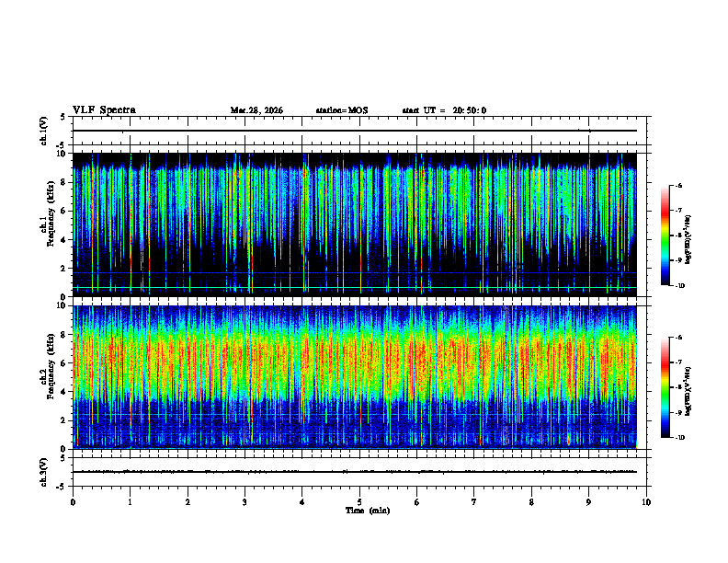This screenshot has width=728, height=563.
Task: Click the date 'Mar.28, 2026' label
Action: click(256, 110)
